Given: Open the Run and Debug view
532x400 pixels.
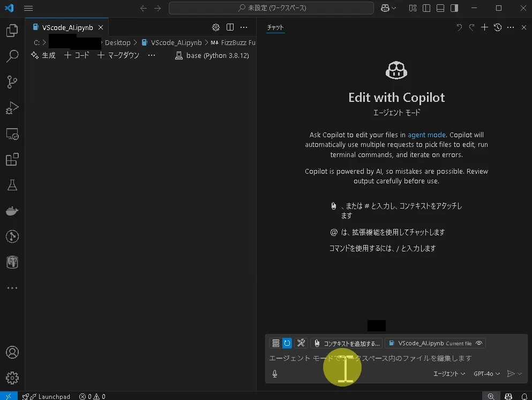Looking at the screenshot, I should tap(12, 108).
